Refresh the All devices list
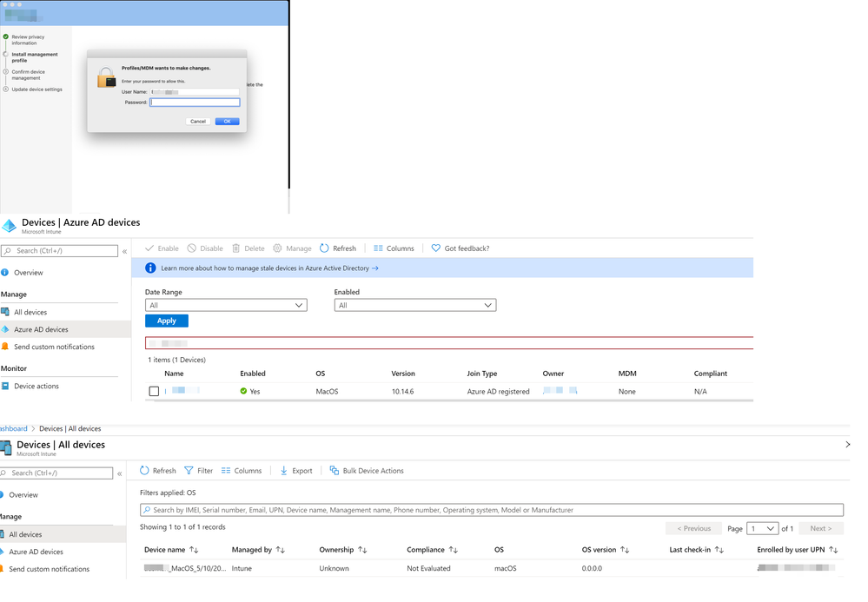The height and width of the screenshot is (602, 868). [x=158, y=471]
